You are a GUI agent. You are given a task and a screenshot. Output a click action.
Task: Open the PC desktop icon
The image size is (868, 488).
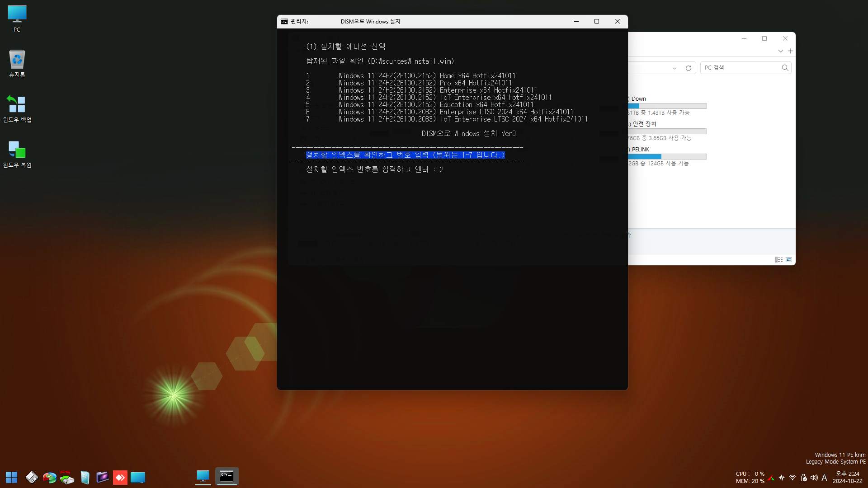pos(17,19)
